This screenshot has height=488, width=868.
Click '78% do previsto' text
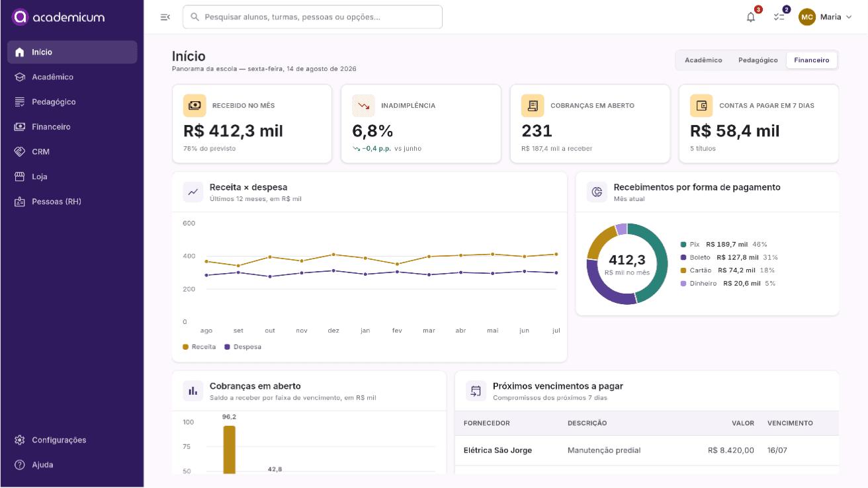click(x=209, y=149)
